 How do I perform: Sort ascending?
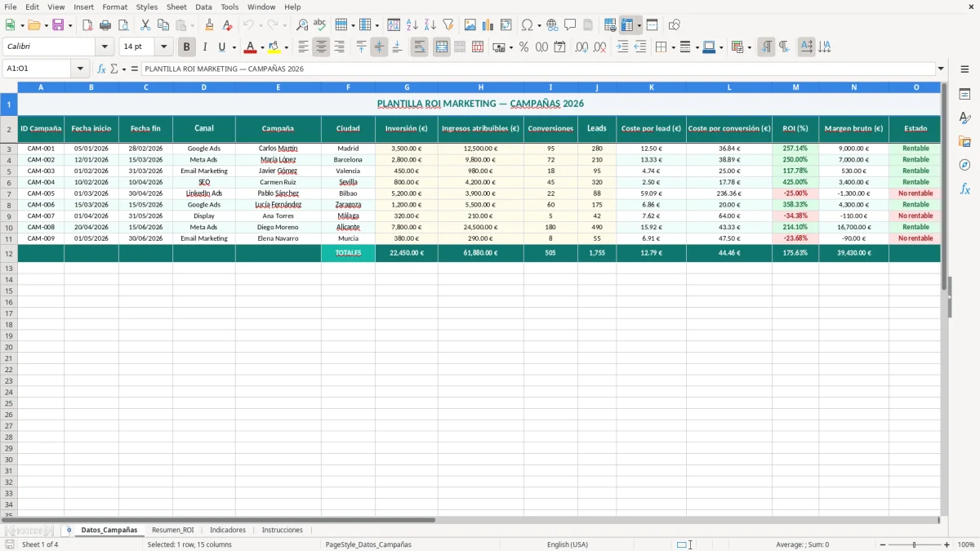coord(412,25)
